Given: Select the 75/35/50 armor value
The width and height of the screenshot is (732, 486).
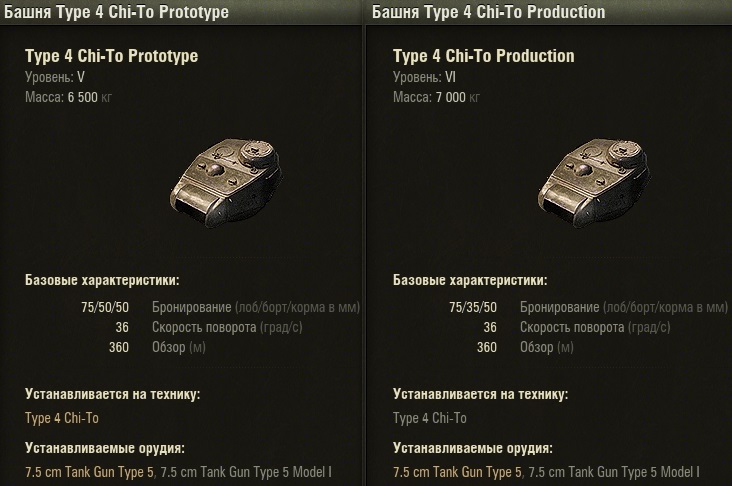Looking at the screenshot, I should (x=473, y=307).
